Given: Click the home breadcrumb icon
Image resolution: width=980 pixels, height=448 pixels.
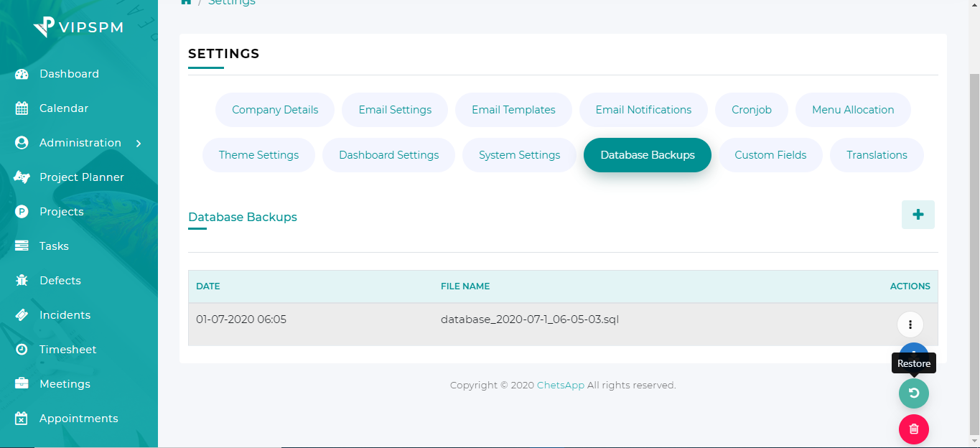Looking at the screenshot, I should [186, 2].
